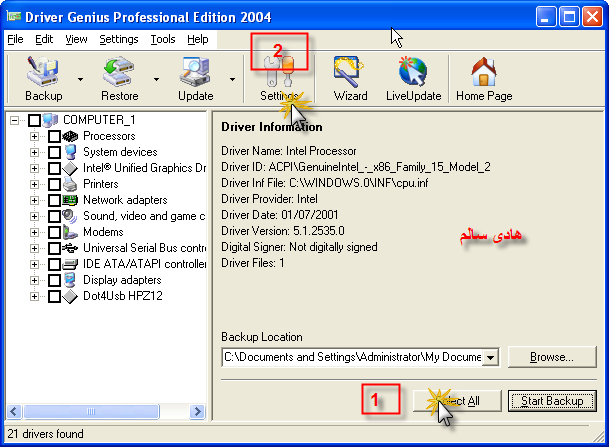Click the Start Backup button

pos(552,401)
